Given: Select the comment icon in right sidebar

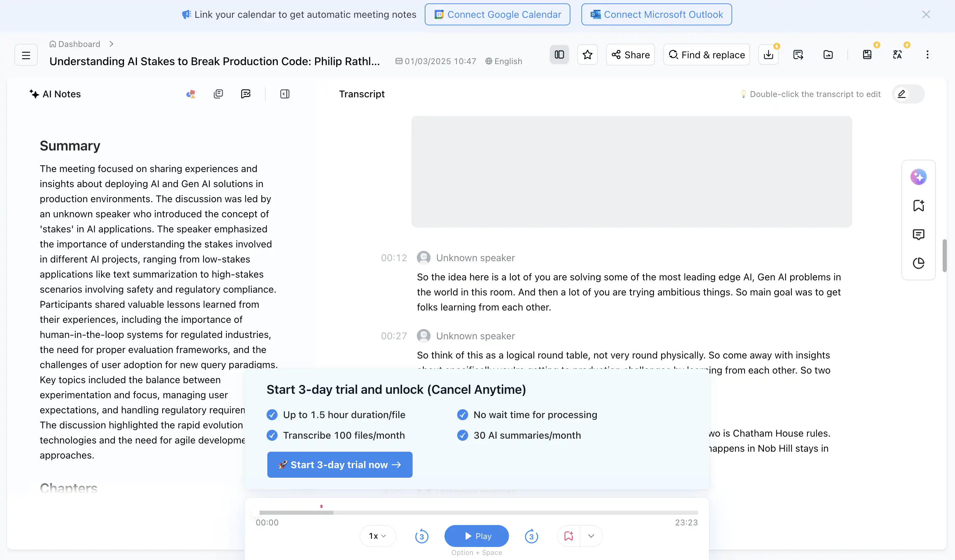Looking at the screenshot, I should pyautogui.click(x=918, y=234).
